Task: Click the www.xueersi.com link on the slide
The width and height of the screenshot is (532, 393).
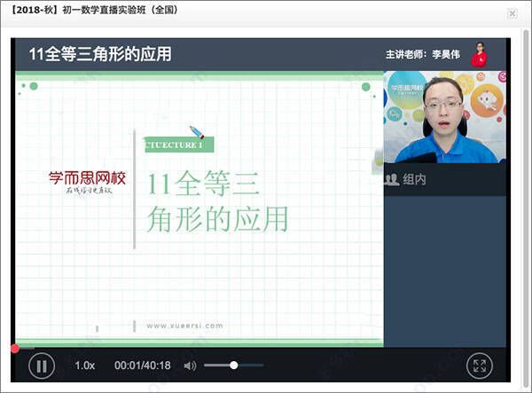Action: [x=185, y=326]
